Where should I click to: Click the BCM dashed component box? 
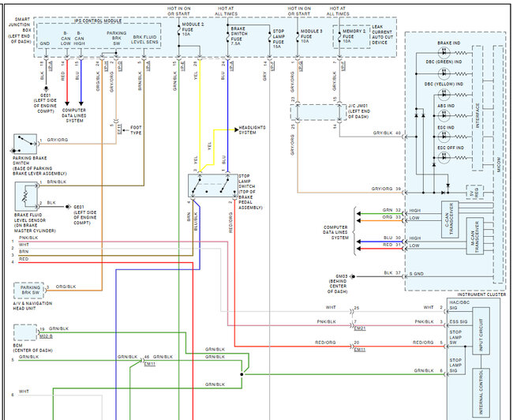25,332
